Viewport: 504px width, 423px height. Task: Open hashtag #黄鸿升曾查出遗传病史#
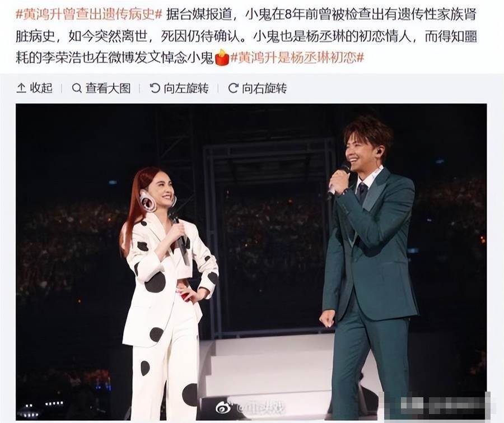click(89, 15)
